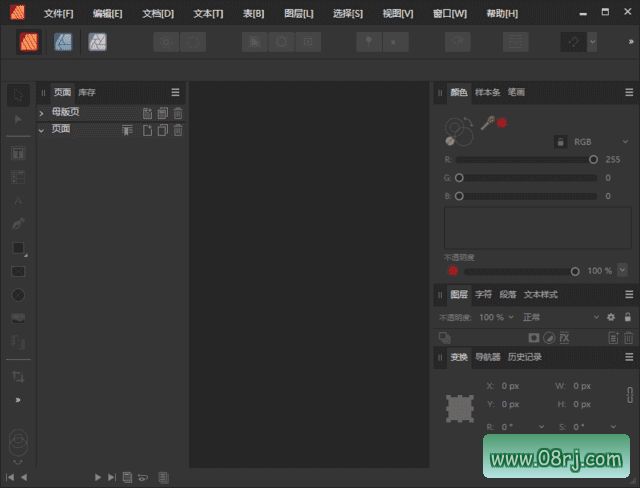
Task: Toggle the layer lock icon
Action: 628,317
